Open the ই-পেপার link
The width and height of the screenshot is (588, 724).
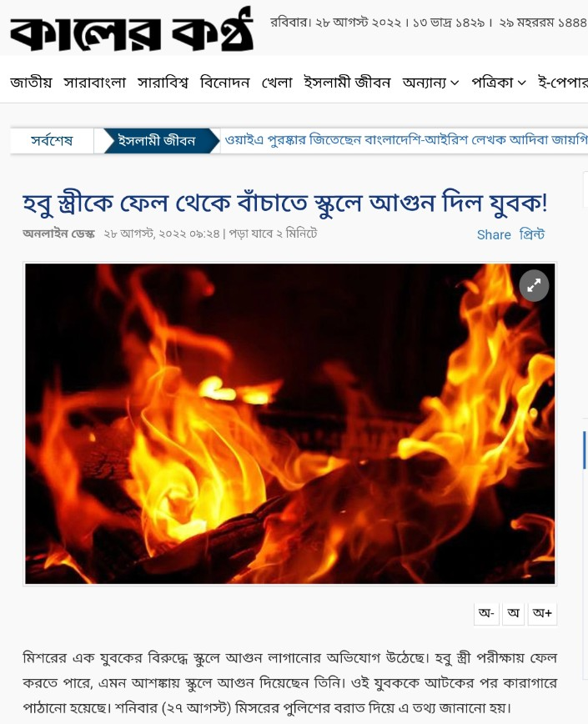click(x=563, y=83)
